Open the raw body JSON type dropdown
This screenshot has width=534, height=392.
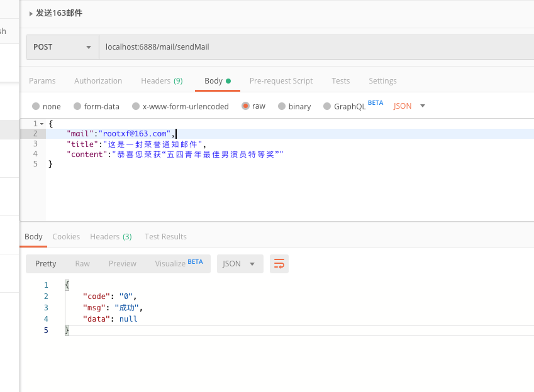point(409,106)
